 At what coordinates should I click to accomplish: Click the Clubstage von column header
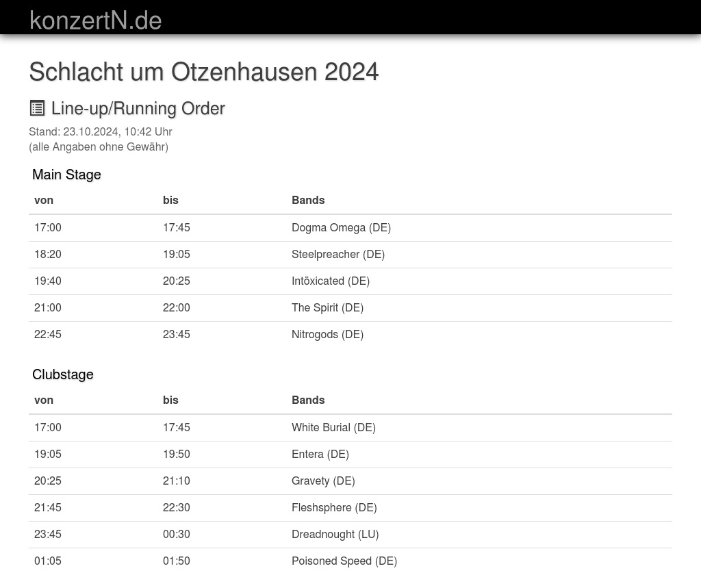44,400
